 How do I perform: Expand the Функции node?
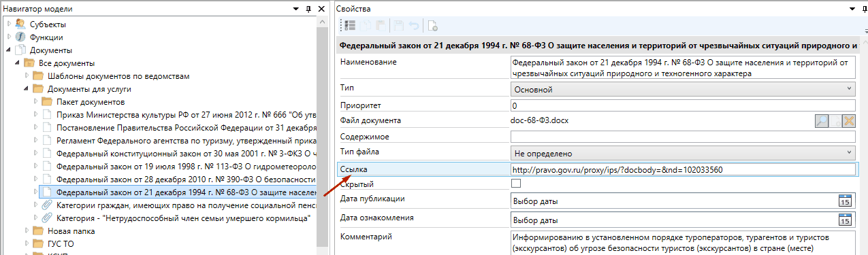9,37
